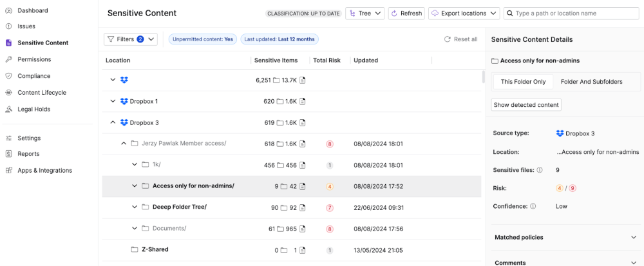The image size is (644, 266).
Task: Click the Apps & Integrations icon
Action: (x=8, y=170)
